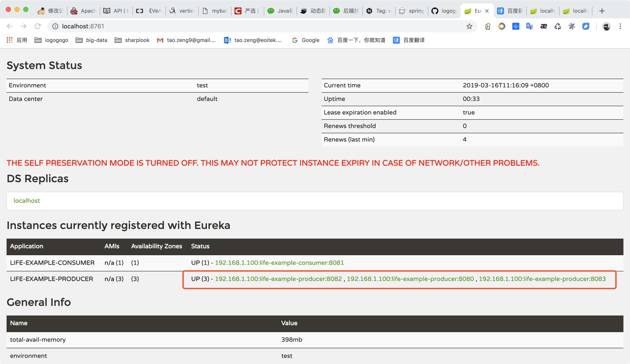Expand the big-data bookmarks folder
630x364 pixels.
pos(91,40)
